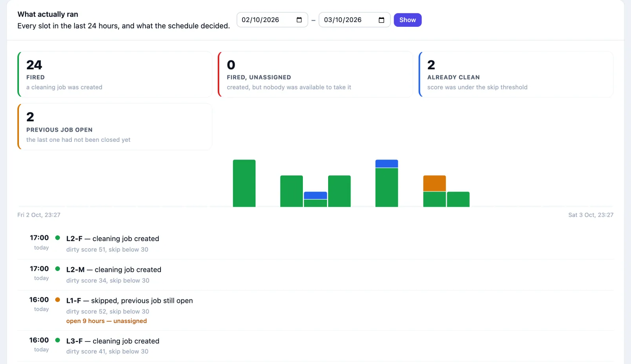Edit the end date field 03/10/2026
Screen dimensions: 631x364
355,20
